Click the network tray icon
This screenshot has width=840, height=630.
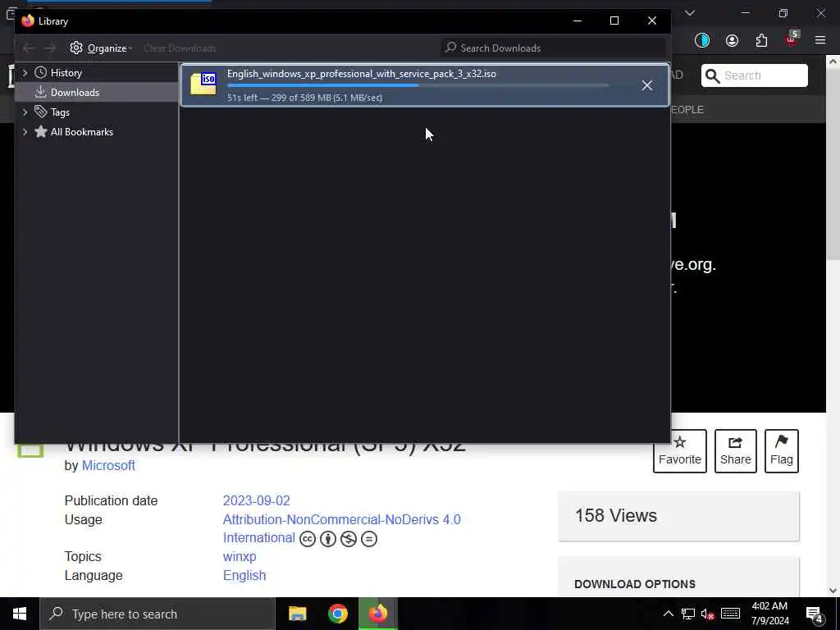688,614
